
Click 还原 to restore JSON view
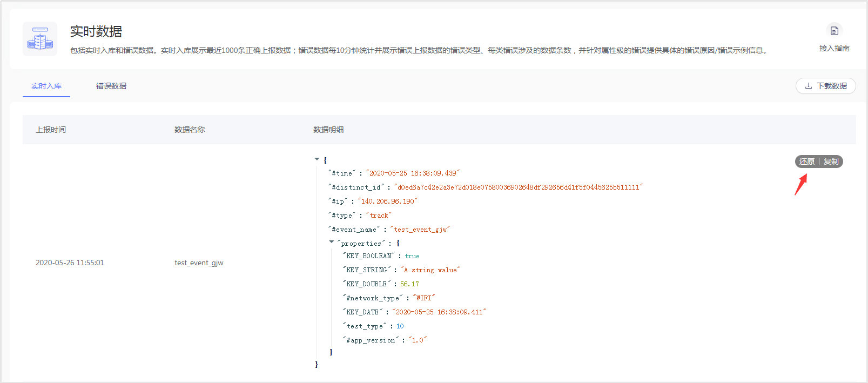click(x=807, y=162)
